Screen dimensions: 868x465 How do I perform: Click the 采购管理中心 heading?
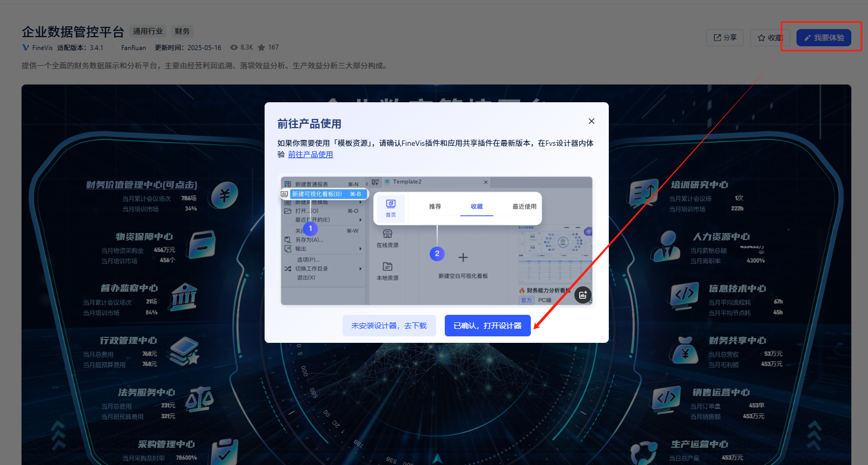166,445
